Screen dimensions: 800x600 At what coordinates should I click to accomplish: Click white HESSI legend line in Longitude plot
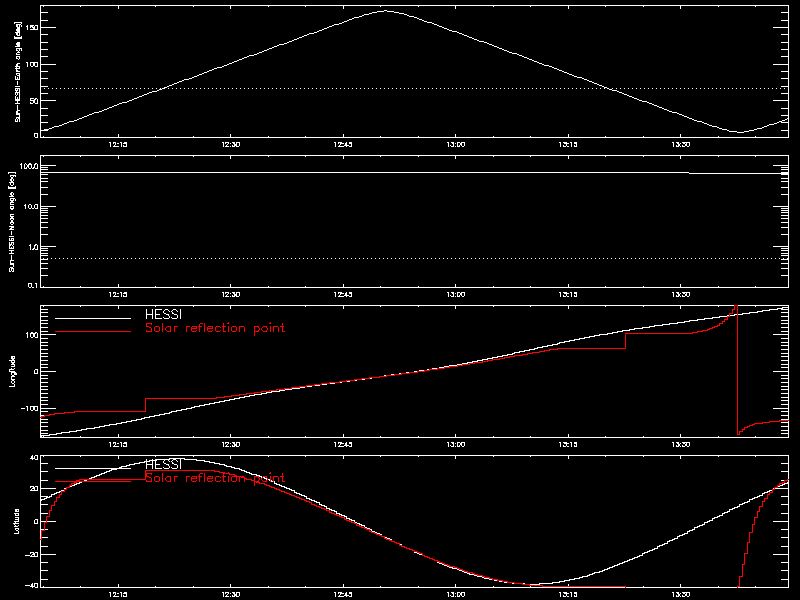(x=93, y=318)
